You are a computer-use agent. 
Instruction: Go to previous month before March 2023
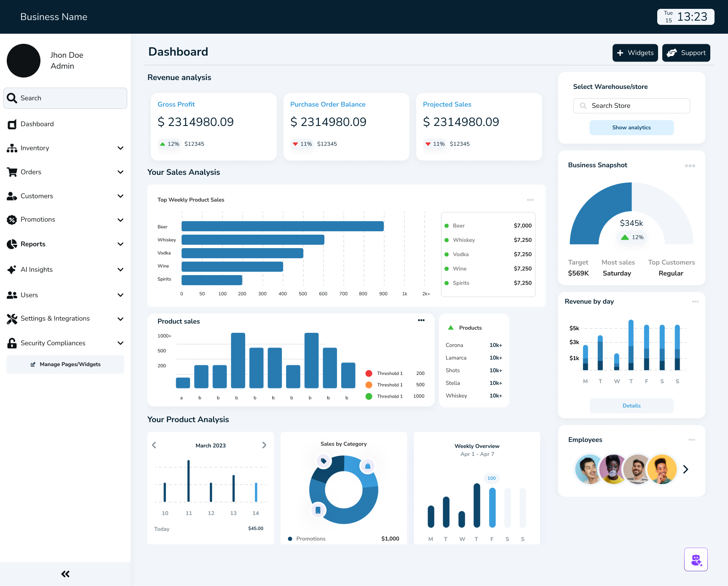[x=154, y=445]
